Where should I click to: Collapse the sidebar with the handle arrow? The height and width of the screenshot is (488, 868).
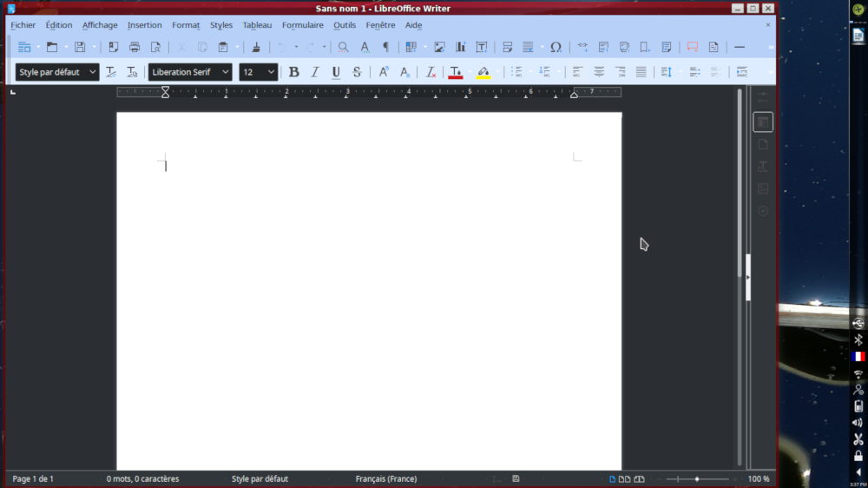tap(748, 277)
